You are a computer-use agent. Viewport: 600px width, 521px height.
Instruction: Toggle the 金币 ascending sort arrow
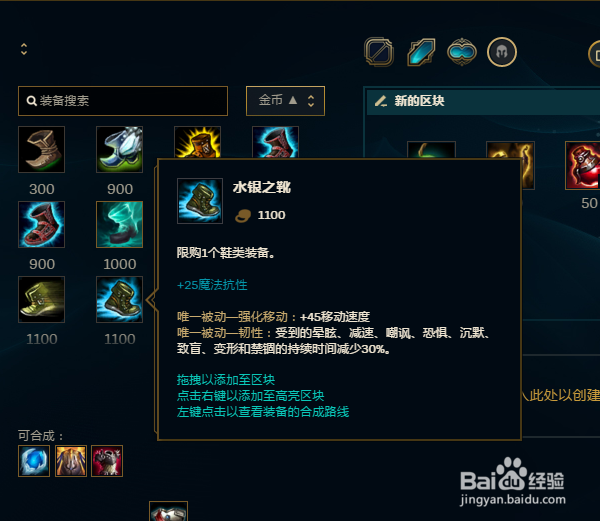(x=293, y=100)
